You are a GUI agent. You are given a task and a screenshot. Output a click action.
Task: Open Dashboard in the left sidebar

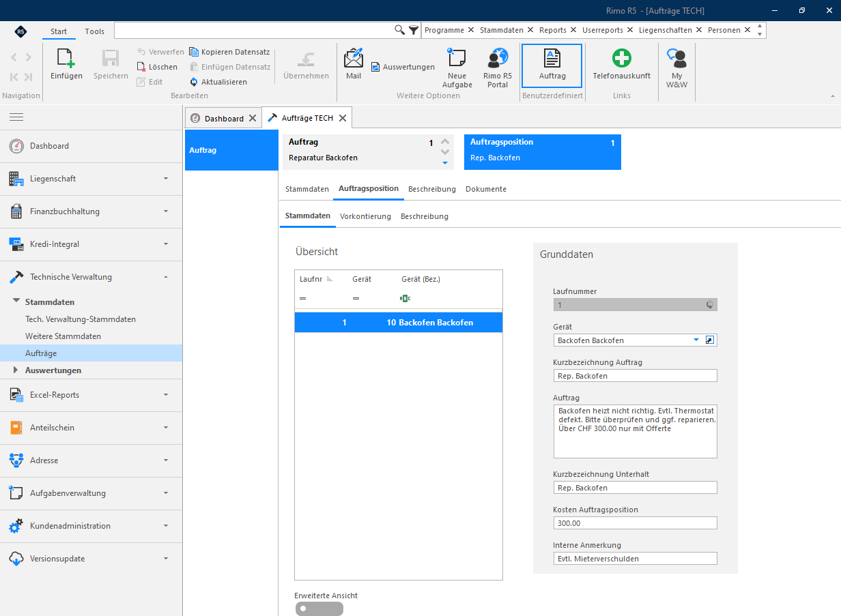(91, 146)
